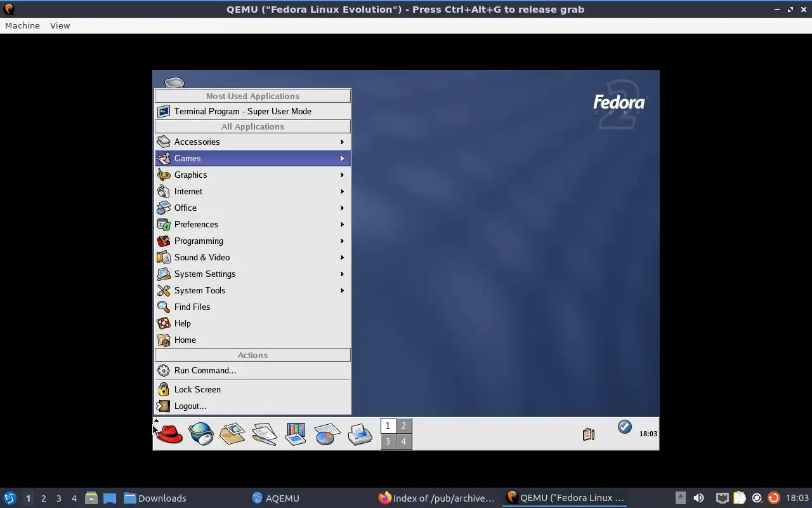Switch to Fedora workspace 2
This screenshot has width=812, height=508.
point(403,425)
